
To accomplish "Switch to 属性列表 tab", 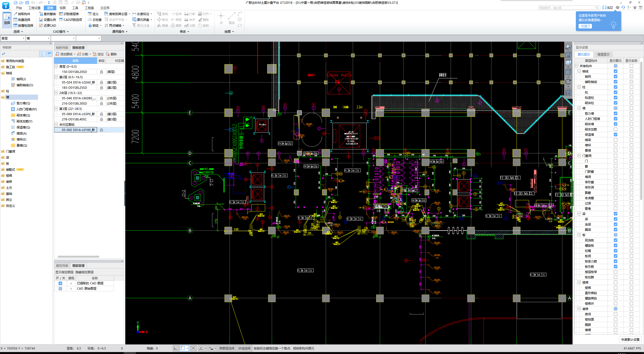I will (62, 265).
